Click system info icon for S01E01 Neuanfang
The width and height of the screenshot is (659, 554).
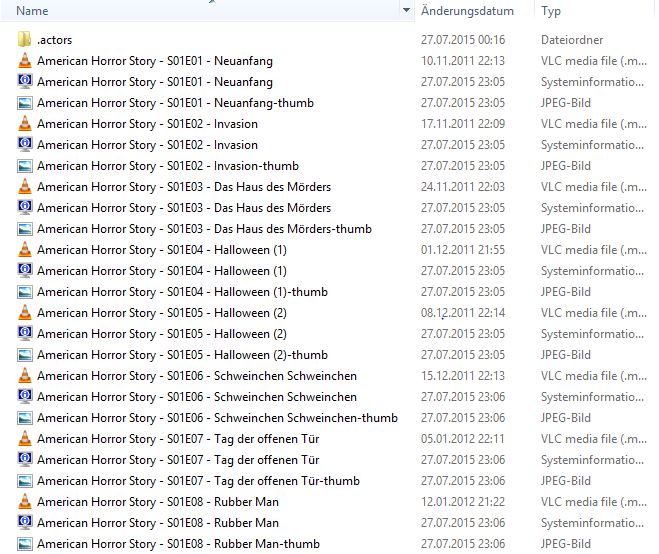click(25, 82)
